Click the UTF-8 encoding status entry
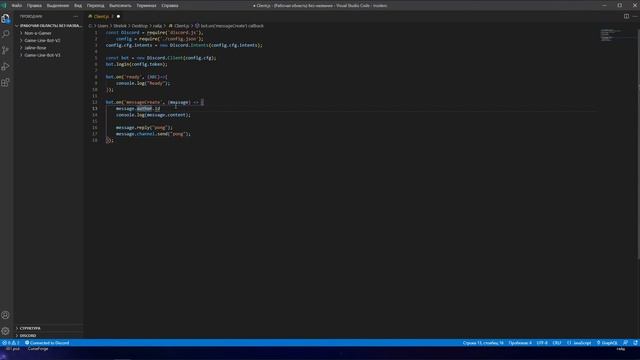This screenshot has height=360, width=640. (x=542, y=343)
